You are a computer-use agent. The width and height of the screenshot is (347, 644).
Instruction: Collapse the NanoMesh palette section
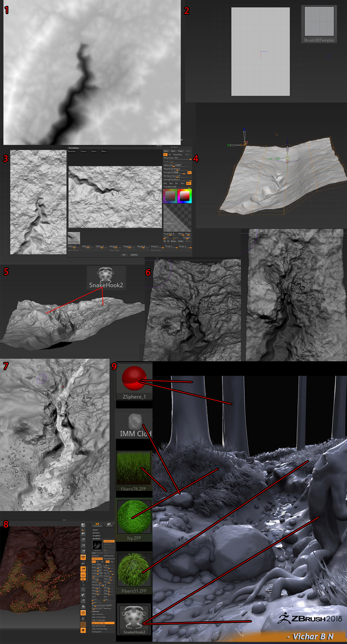(96, 538)
